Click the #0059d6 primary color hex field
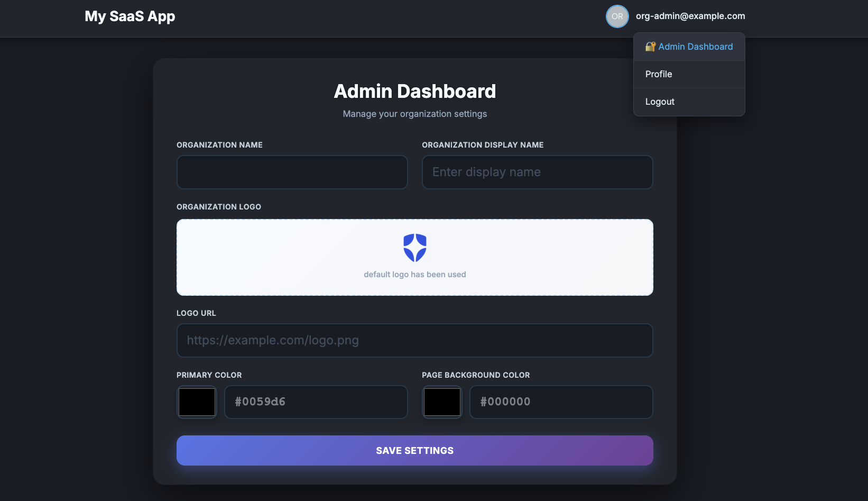This screenshot has height=501, width=868. pos(316,402)
